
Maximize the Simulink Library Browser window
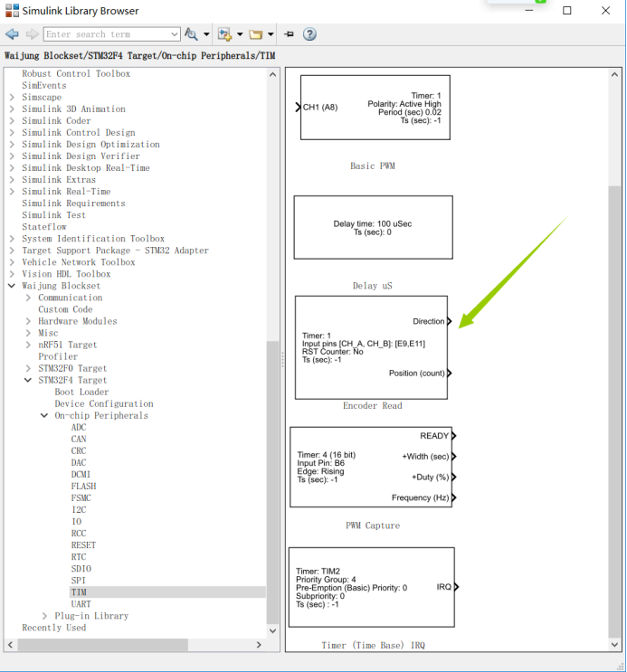[x=567, y=10]
